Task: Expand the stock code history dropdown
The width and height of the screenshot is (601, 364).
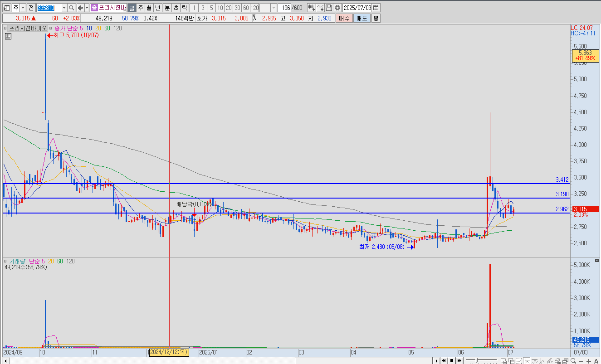Action: [64, 8]
